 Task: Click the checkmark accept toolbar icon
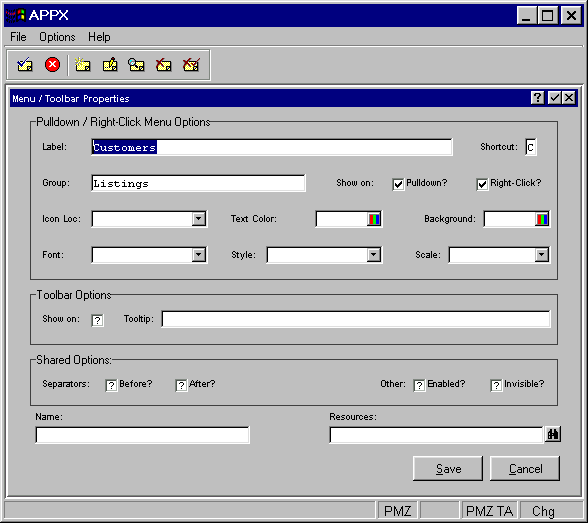pos(25,65)
